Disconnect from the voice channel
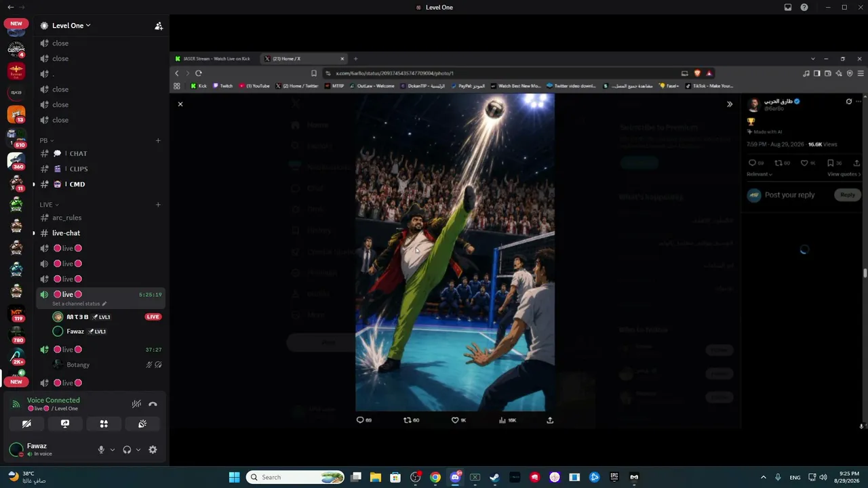The height and width of the screenshot is (488, 868). tap(153, 404)
